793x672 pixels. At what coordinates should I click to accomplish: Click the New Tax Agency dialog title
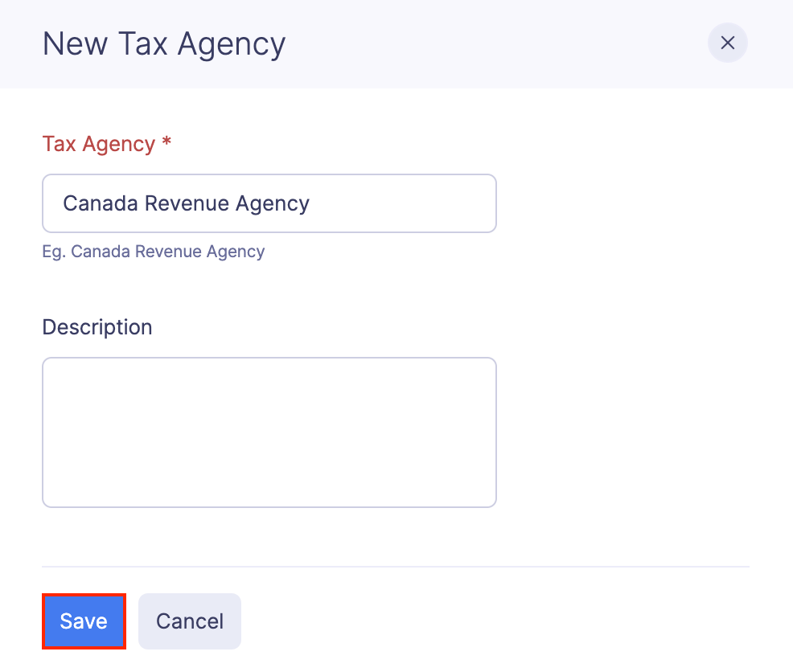pos(163,43)
